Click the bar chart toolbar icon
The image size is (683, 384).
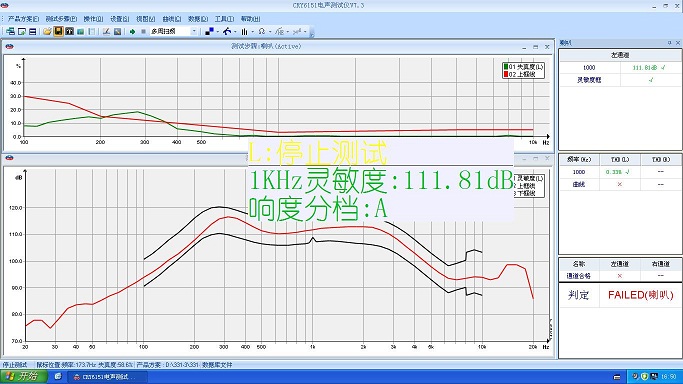point(244,31)
